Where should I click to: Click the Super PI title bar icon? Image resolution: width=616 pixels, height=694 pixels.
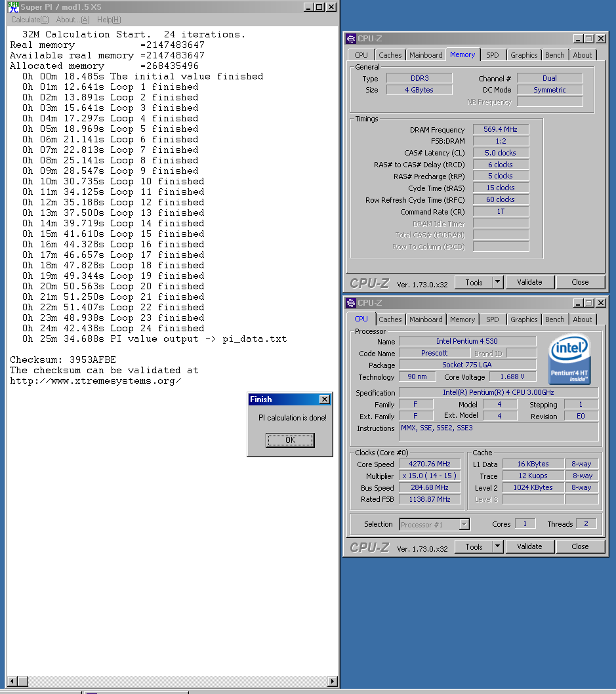[13, 7]
